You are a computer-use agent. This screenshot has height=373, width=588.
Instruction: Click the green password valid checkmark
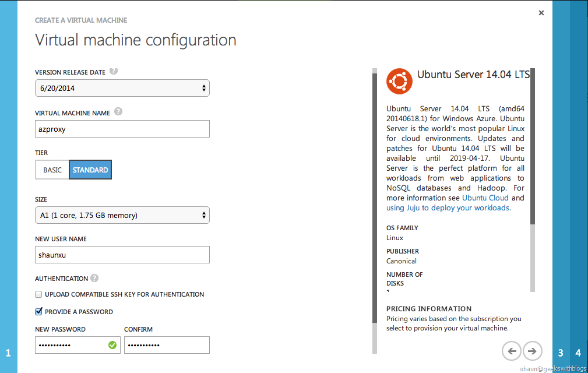[x=112, y=345]
